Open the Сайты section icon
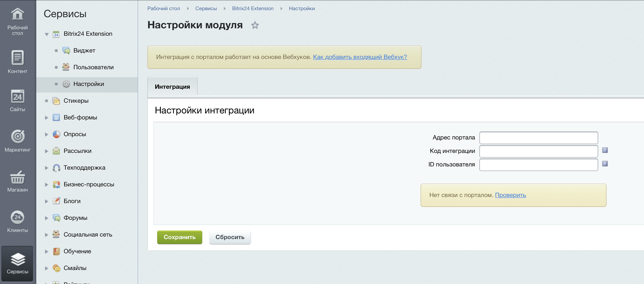This screenshot has width=644, height=284. pos(17,96)
